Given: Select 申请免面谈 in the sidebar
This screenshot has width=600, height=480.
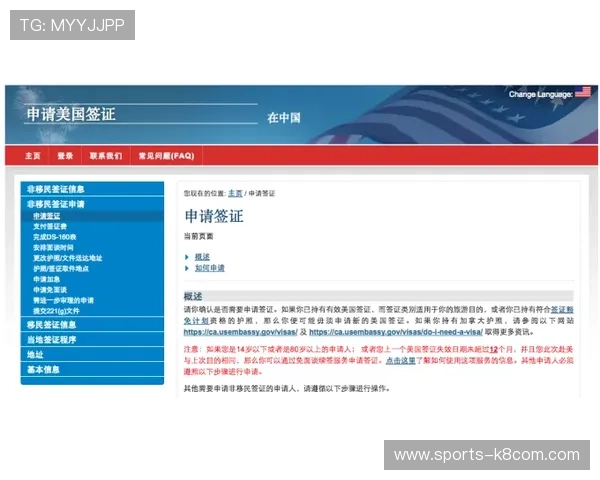Looking at the screenshot, I should coord(50,290).
